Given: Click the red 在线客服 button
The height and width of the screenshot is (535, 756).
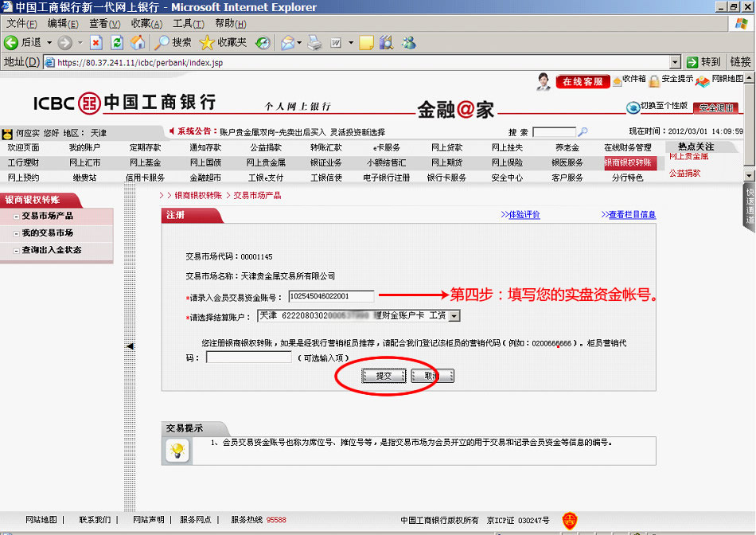Looking at the screenshot, I should pyautogui.click(x=583, y=81).
